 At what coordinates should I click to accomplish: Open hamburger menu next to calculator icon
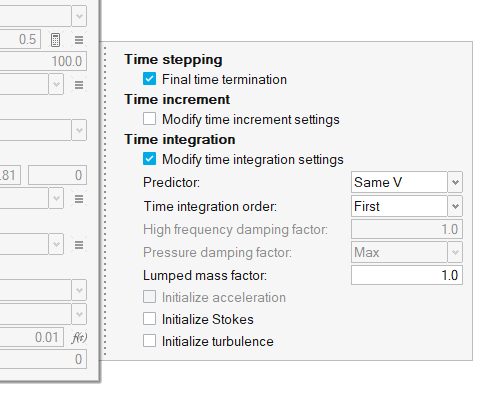(x=79, y=40)
